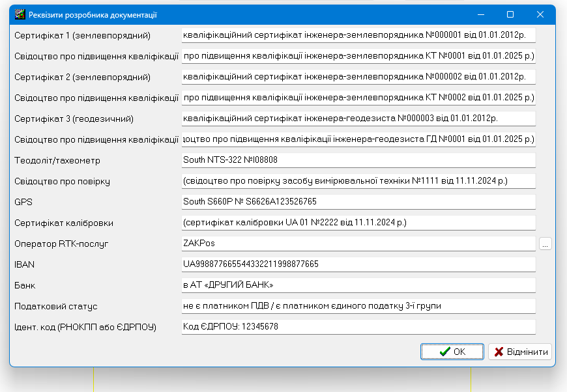Focus the Теодоліт/тахеометр field with South NTS-322
The height and width of the screenshot is (392, 567).
coord(358,160)
